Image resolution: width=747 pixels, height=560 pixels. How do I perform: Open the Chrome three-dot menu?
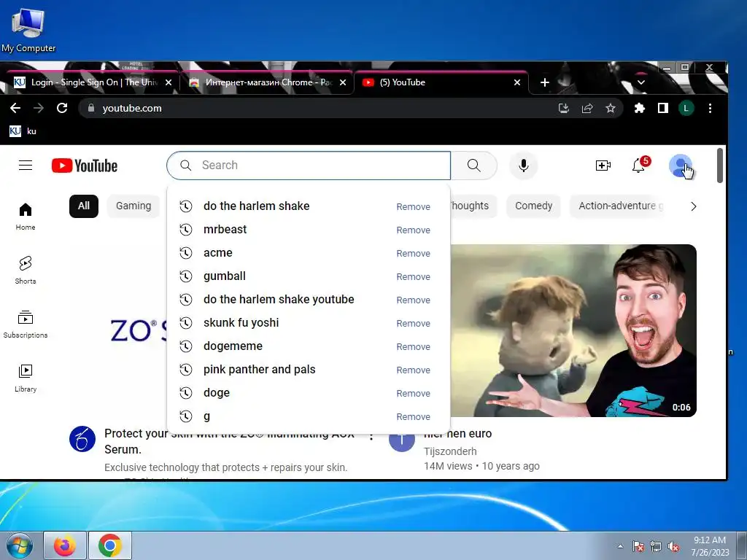[x=710, y=108]
